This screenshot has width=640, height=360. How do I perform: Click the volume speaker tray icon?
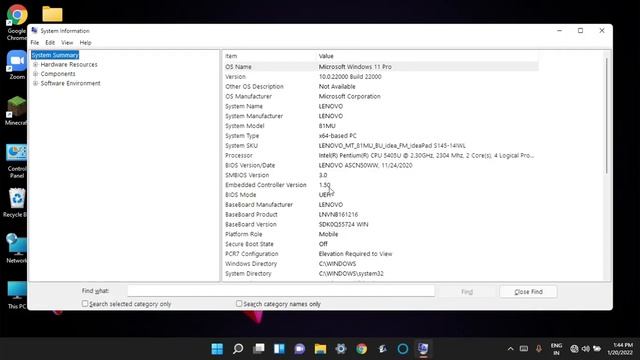[x=585, y=349]
